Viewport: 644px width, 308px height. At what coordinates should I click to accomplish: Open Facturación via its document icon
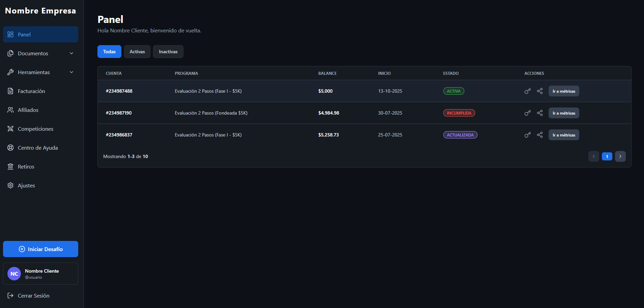[10, 91]
